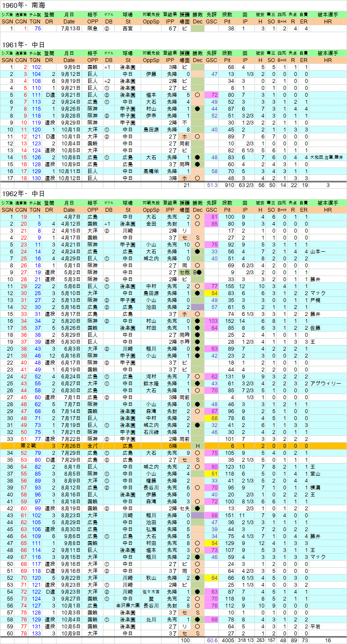Click the game score cell "87"
Image resolution: width=347 pixels, height=644 pixels.
(214, 411)
